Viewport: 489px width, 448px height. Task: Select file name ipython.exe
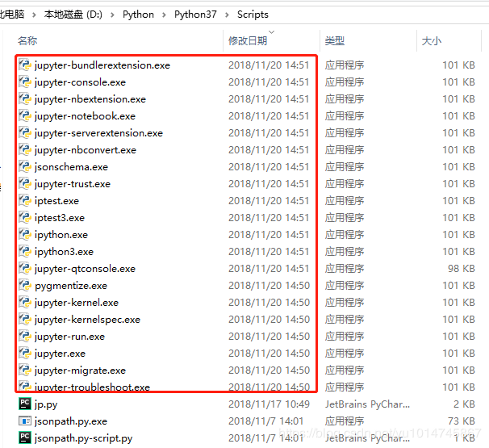coord(61,235)
